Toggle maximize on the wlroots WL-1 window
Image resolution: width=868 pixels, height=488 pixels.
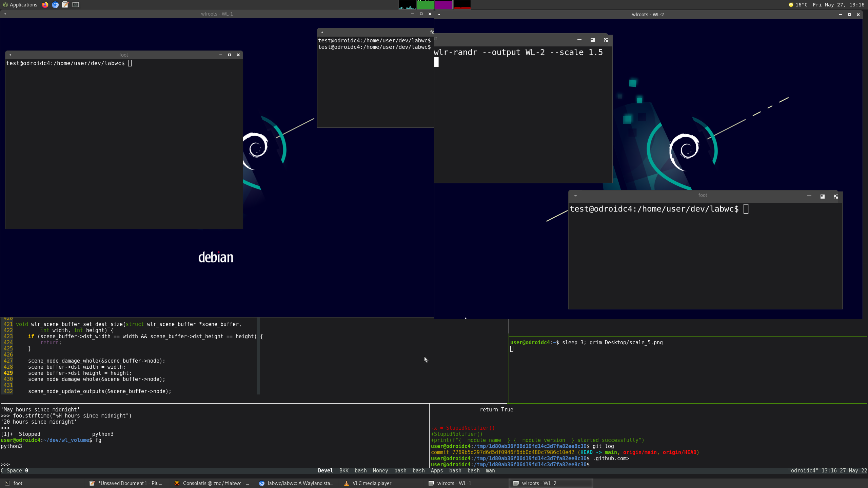[x=421, y=14]
